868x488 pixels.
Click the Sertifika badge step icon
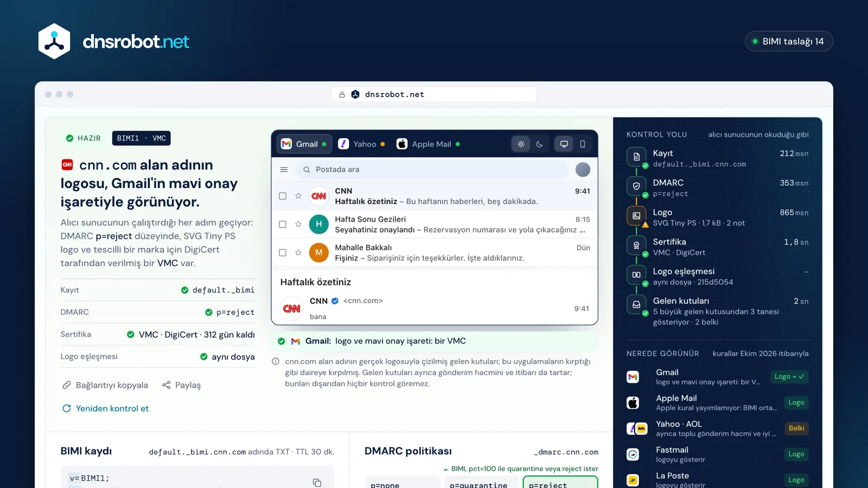(x=636, y=245)
